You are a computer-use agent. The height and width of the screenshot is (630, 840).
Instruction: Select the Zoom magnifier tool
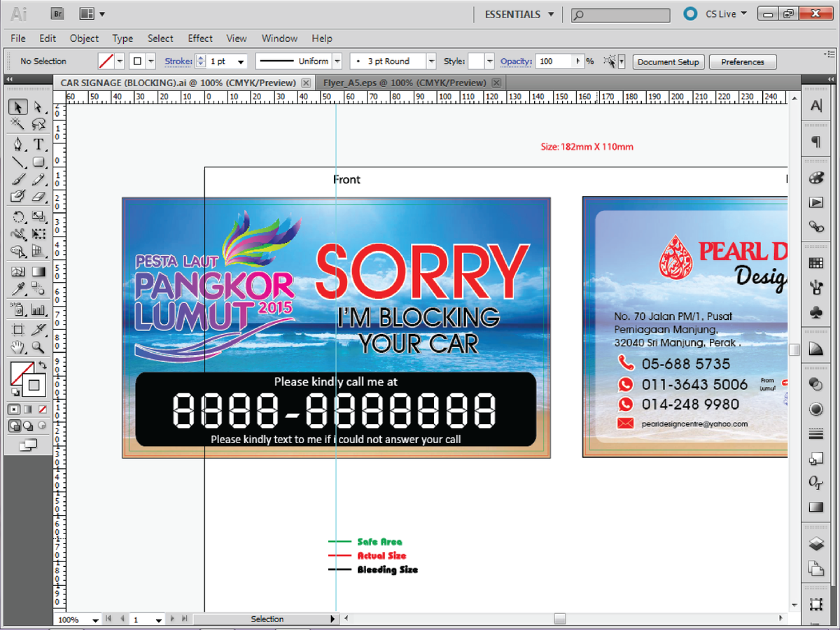[38, 346]
